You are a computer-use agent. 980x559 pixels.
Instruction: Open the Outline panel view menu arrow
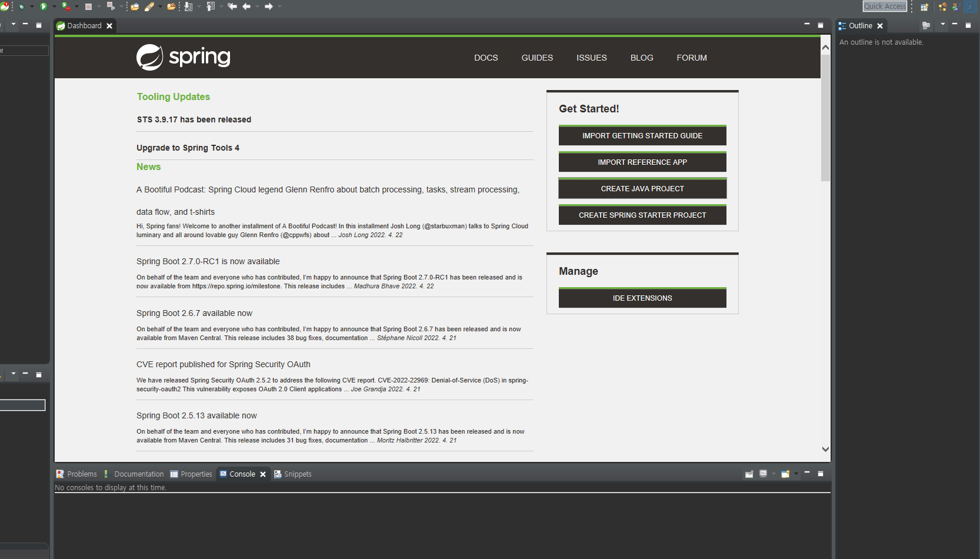click(x=942, y=25)
